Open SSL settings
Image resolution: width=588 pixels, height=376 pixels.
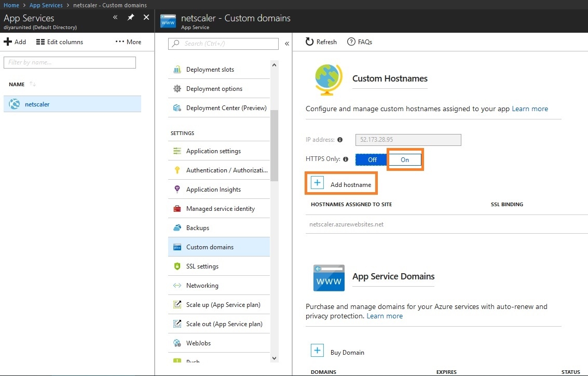tap(219, 266)
